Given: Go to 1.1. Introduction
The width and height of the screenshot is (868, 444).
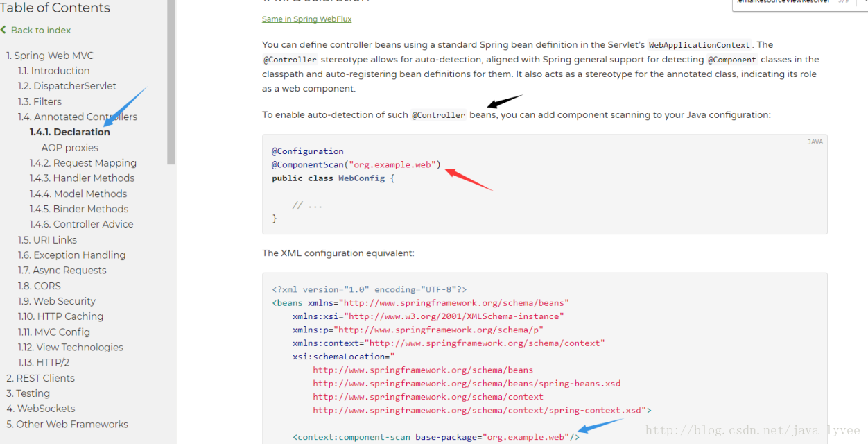Looking at the screenshot, I should (53, 71).
